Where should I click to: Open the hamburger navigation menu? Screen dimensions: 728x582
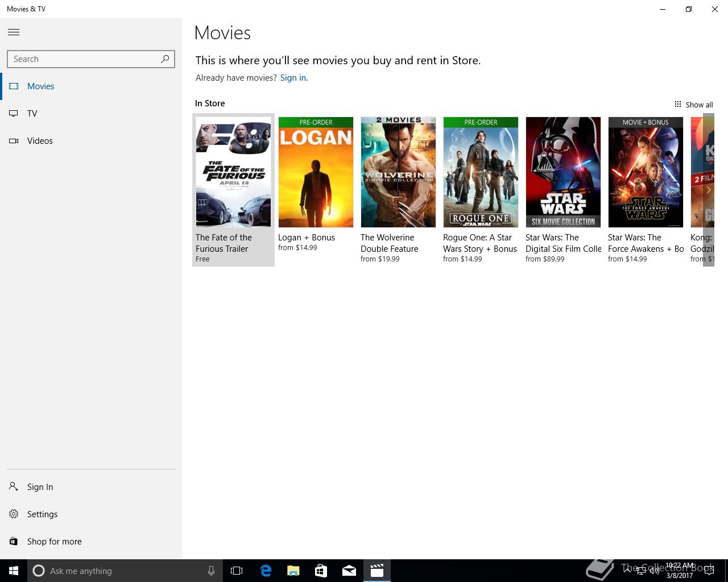pyautogui.click(x=14, y=32)
